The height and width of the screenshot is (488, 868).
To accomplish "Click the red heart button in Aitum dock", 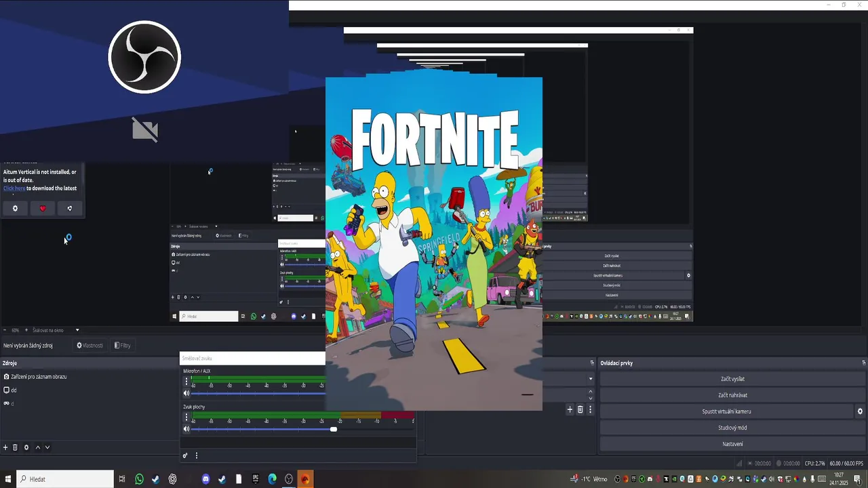I will click(43, 208).
